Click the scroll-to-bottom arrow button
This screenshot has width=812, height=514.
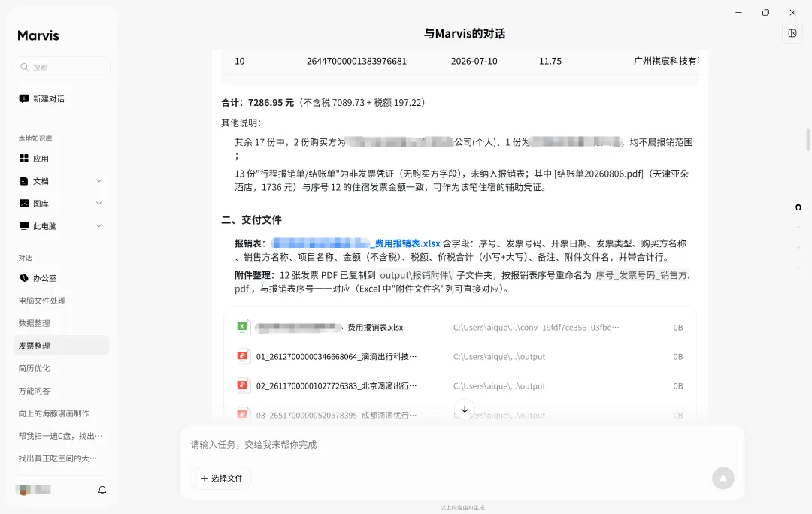pos(465,409)
